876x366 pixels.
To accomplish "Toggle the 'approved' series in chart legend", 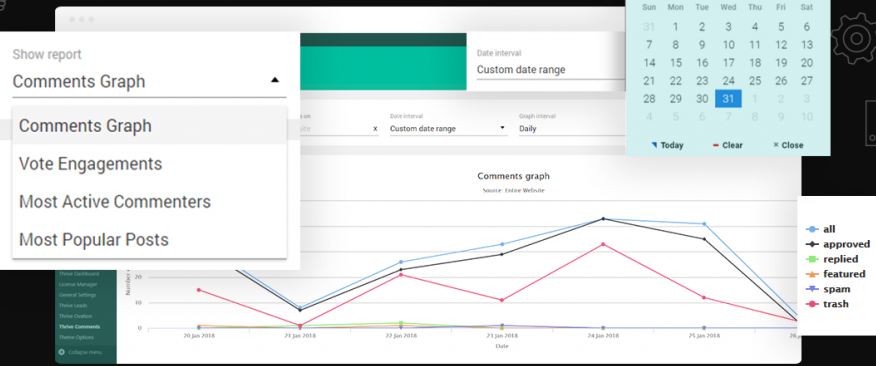I will click(x=837, y=244).
